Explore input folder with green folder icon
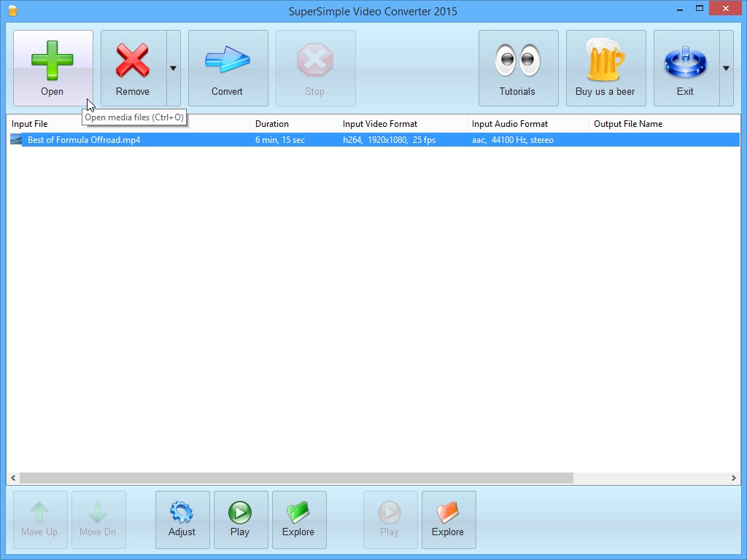 tap(299, 520)
